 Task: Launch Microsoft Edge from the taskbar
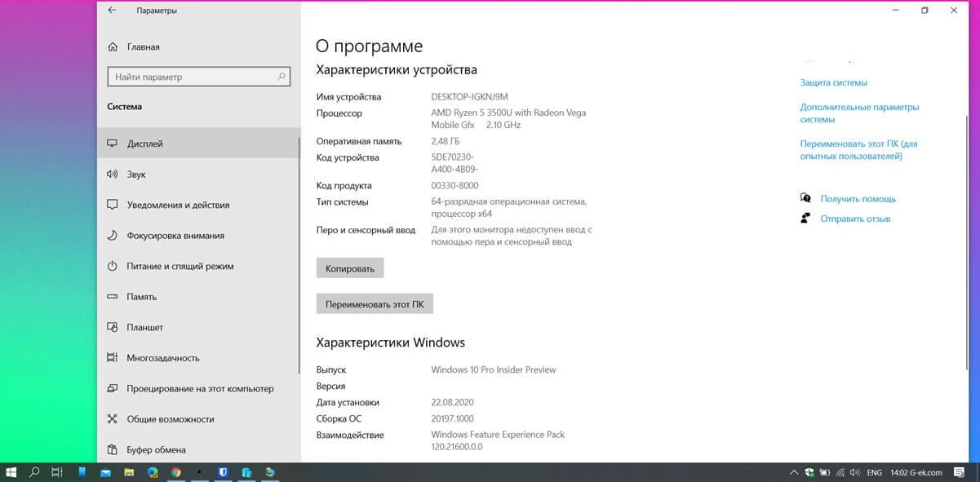153,472
